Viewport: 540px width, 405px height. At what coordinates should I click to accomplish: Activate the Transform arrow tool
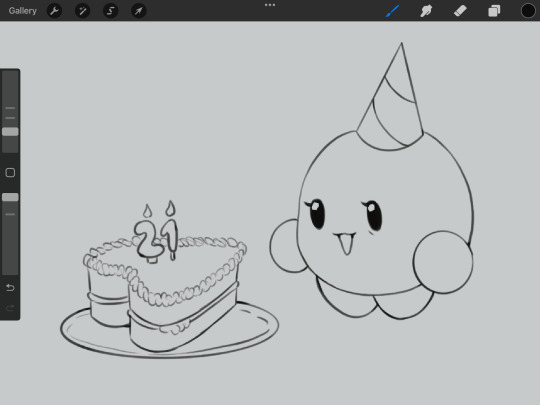coord(139,11)
